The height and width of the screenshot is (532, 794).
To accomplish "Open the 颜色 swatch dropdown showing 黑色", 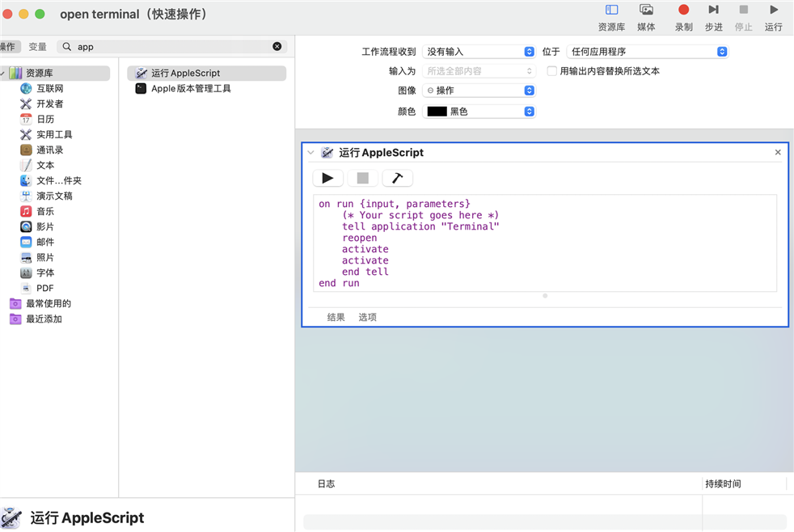I will tap(479, 112).
